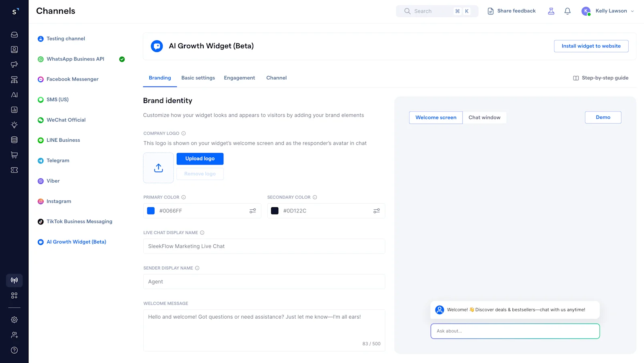Open the Inbox from the sidebar
644x363 pixels.
[14, 34]
